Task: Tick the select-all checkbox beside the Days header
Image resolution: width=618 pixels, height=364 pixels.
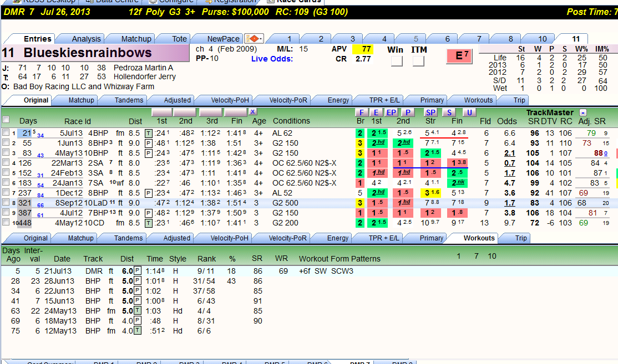Action: [x=6, y=120]
